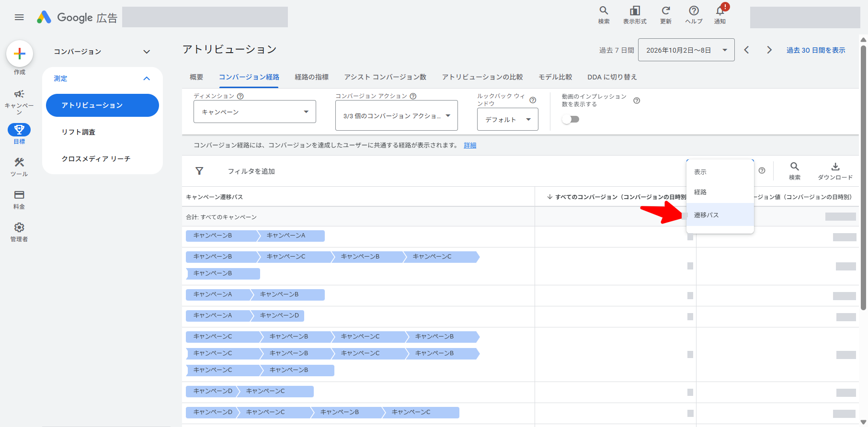This screenshot has width=868, height=427.
Task: Open the デフォルト lookback dropdown
Action: tap(508, 119)
